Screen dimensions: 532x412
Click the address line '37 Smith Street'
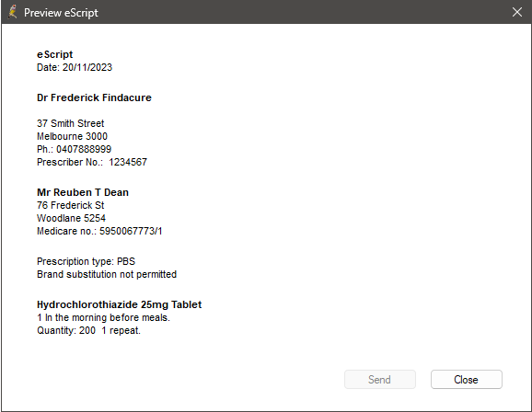pyautogui.click(x=70, y=123)
